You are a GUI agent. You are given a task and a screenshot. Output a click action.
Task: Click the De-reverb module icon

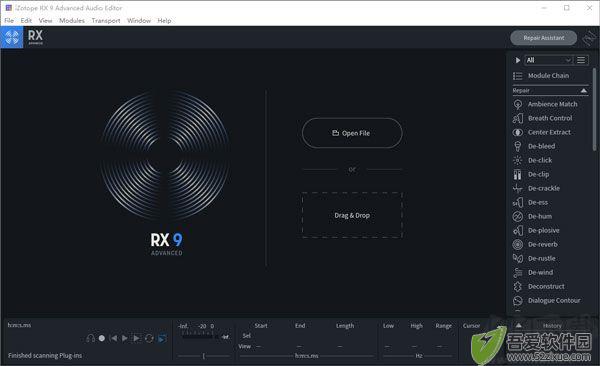coord(517,244)
